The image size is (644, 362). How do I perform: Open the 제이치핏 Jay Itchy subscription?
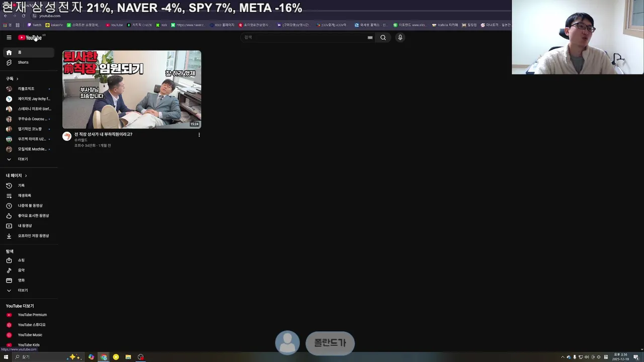point(29,99)
